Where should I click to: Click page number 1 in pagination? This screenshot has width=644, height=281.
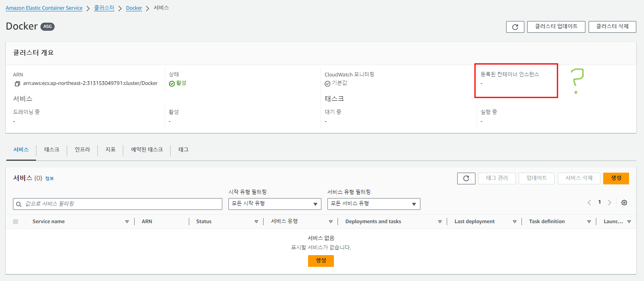click(x=600, y=202)
